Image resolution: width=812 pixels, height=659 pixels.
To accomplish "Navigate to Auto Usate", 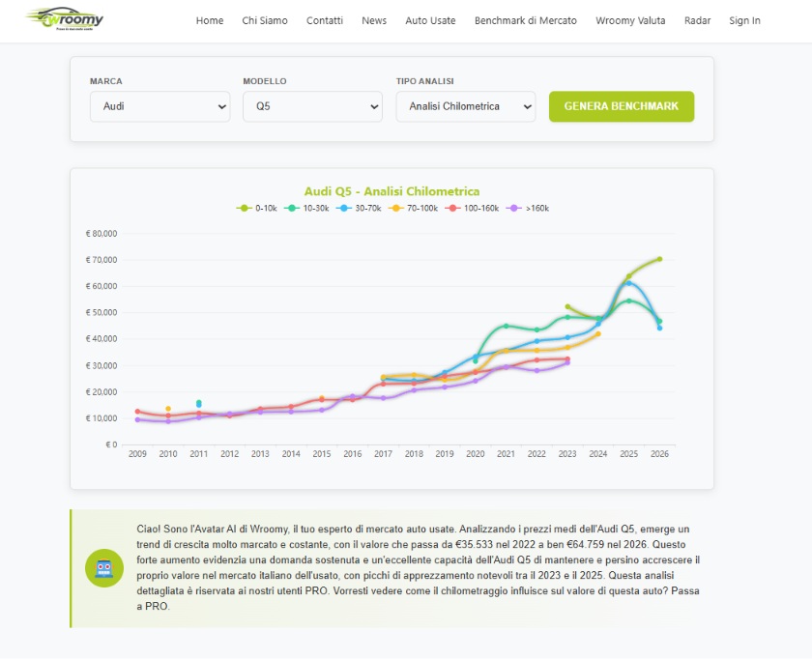I will (430, 20).
